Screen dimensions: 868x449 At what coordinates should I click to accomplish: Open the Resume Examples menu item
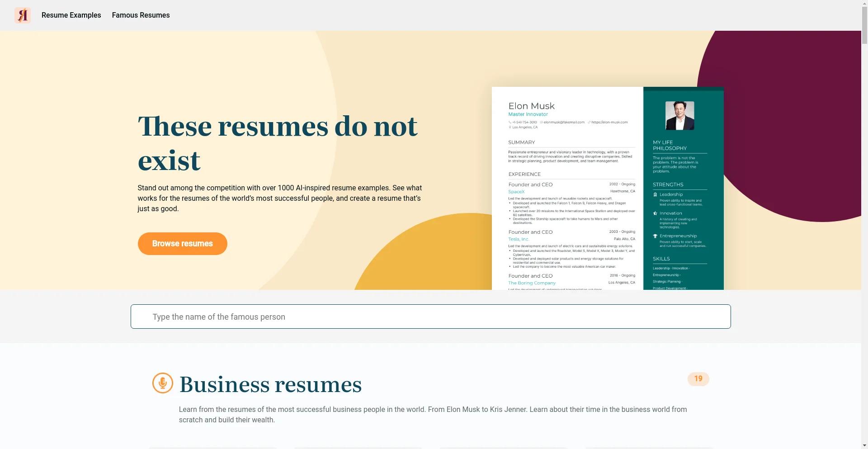click(x=71, y=15)
